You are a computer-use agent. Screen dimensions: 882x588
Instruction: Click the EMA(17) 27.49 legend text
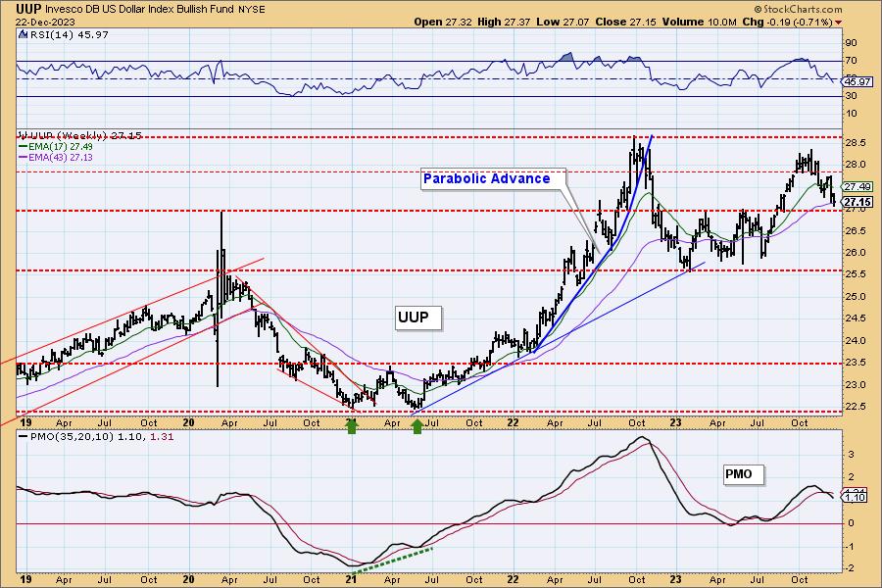[x=60, y=147]
